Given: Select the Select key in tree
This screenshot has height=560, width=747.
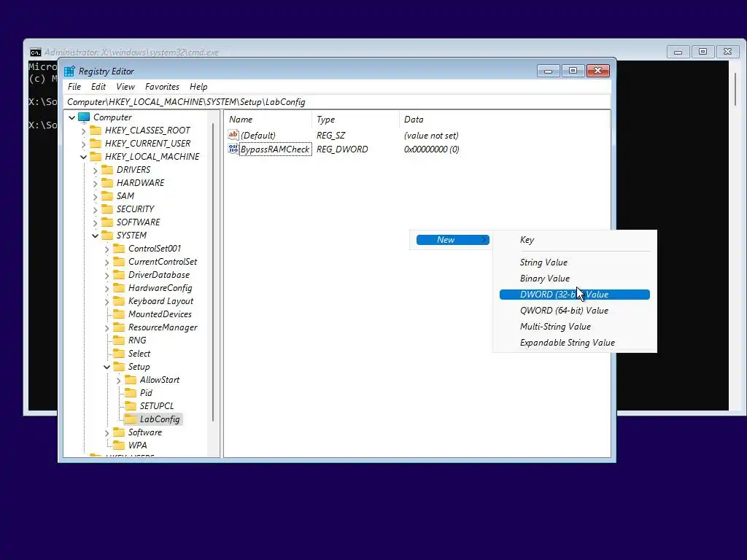Looking at the screenshot, I should (139, 354).
